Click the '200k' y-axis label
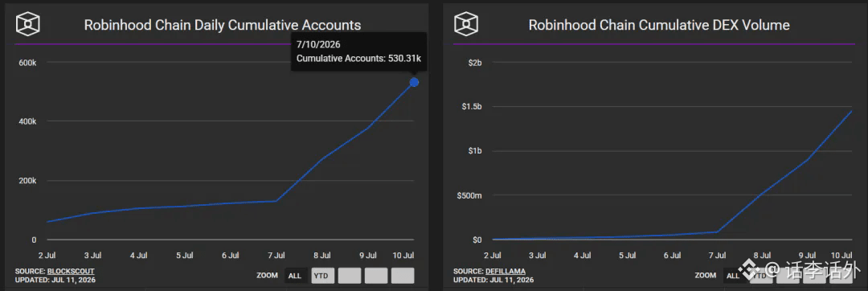This screenshot has height=291, width=868. coord(27,181)
